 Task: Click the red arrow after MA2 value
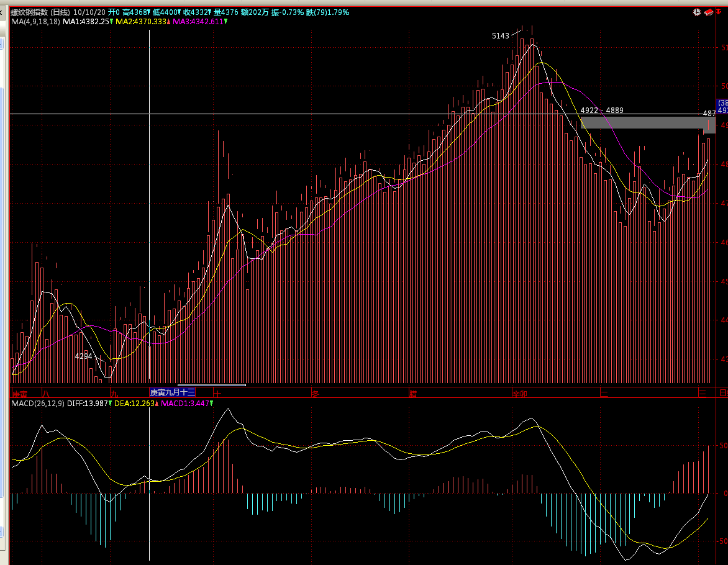click(x=169, y=22)
